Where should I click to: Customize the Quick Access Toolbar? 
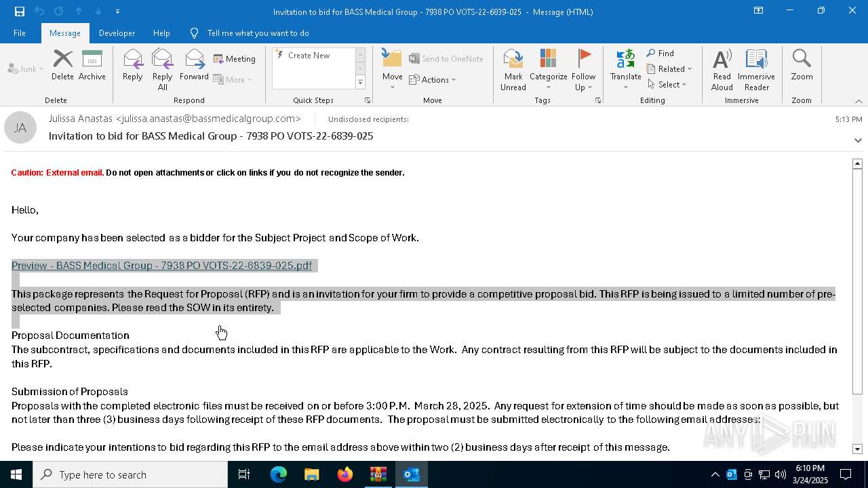click(117, 12)
